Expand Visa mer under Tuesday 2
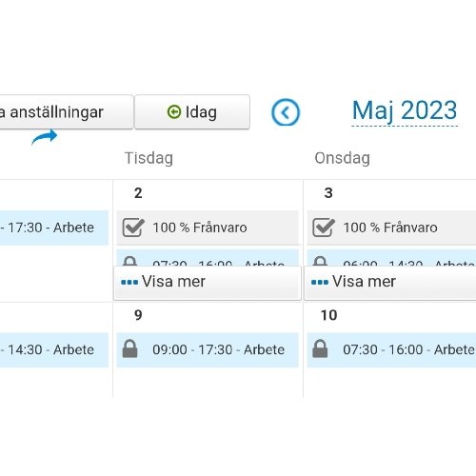This screenshot has height=476, width=476. coord(208,283)
